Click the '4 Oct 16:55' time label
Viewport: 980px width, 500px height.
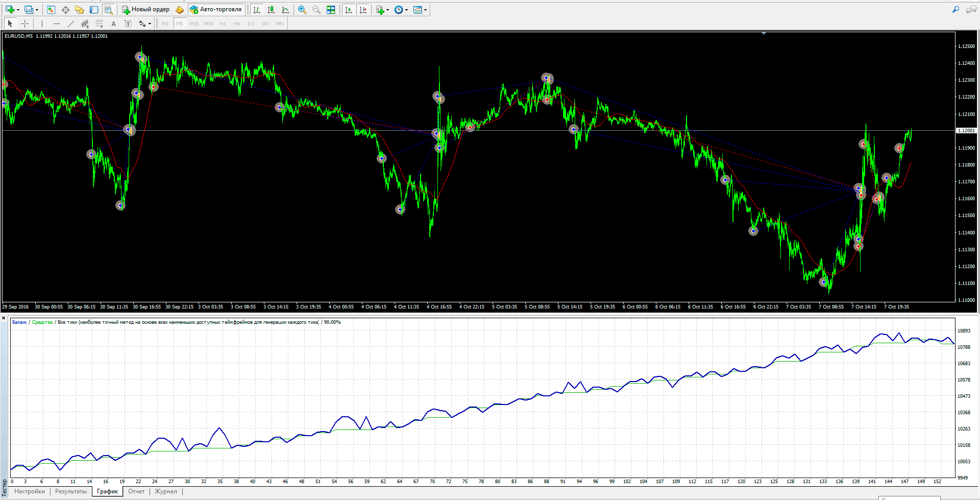pyautogui.click(x=439, y=307)
